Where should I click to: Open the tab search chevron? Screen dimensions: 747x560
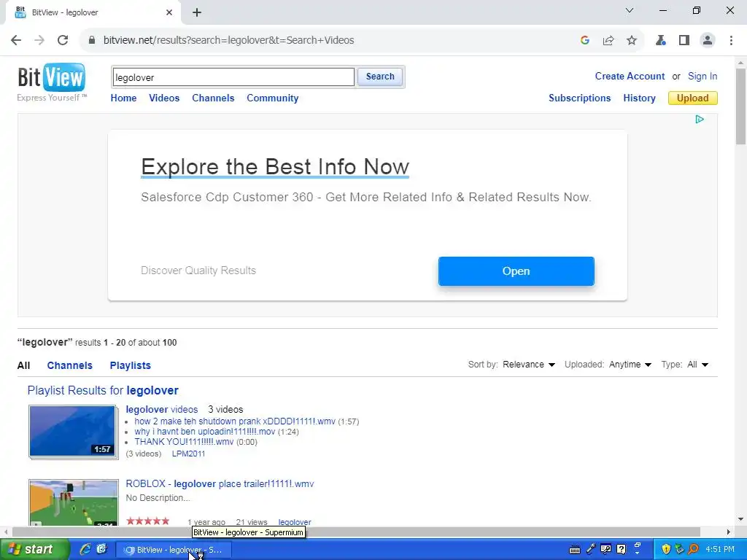coord(630,10)
